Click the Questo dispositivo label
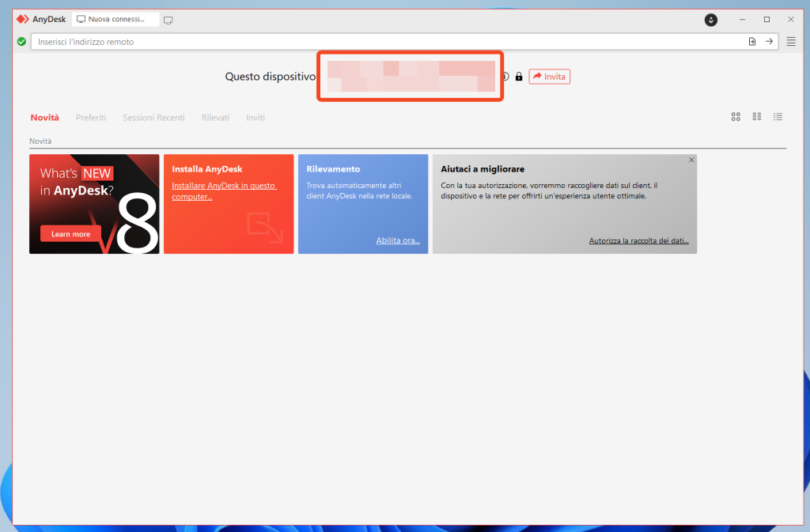The height and width of the screenshot is (532, 810). point(271,77)
